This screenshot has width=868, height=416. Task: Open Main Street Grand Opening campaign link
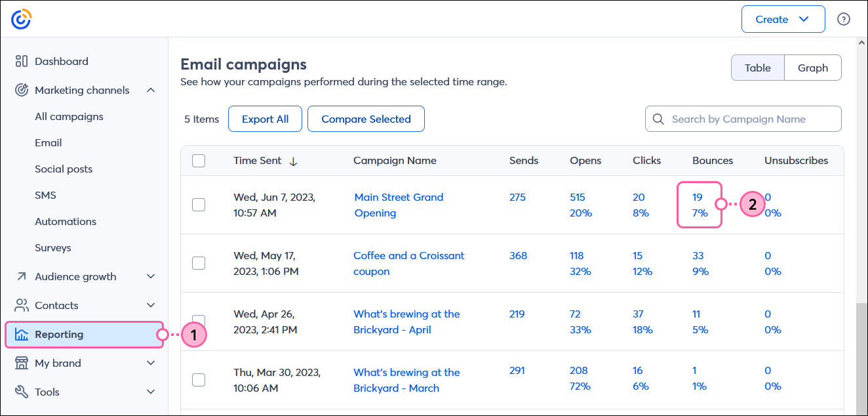(x=399, y=205)
